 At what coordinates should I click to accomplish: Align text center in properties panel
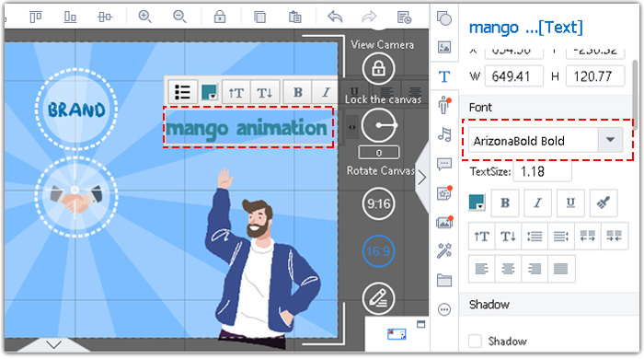point(508,269)
